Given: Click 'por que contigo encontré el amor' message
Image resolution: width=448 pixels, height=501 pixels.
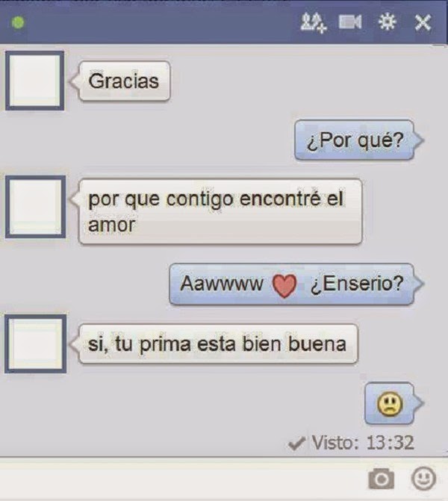Looking at the screenshot, I should [x=220, y=211].
